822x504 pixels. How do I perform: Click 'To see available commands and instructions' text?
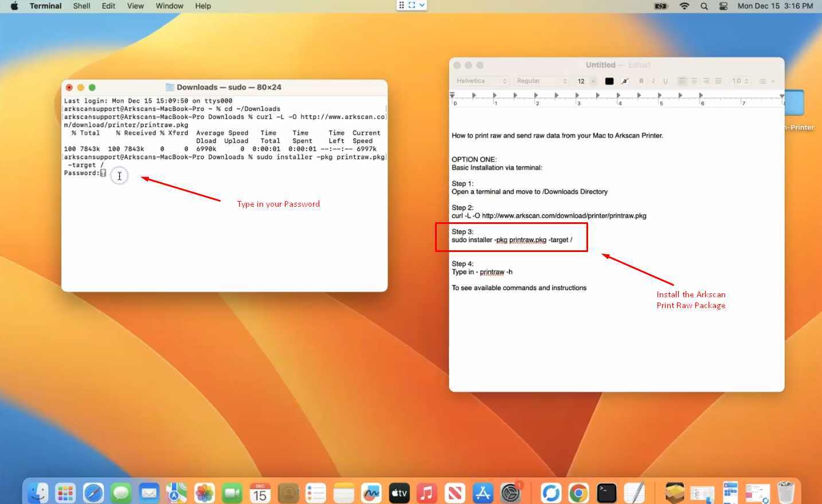pos(519,288)
